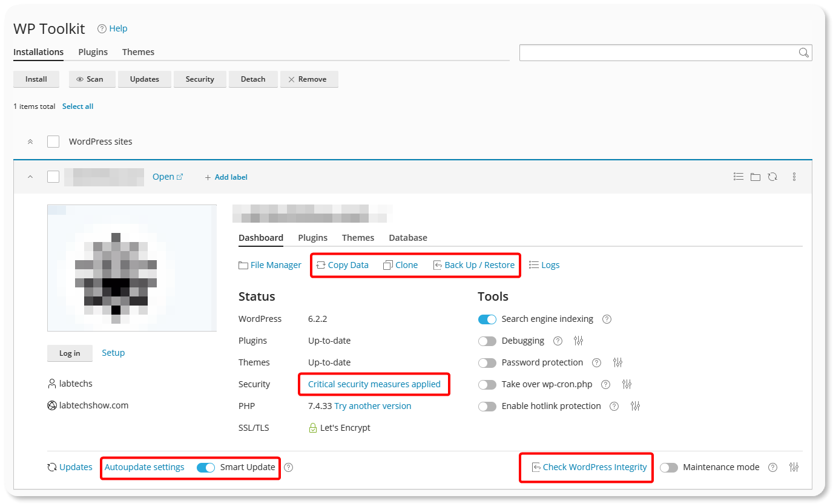Open the three-dot more menu

pyautogui.click(x=794, y=177)
